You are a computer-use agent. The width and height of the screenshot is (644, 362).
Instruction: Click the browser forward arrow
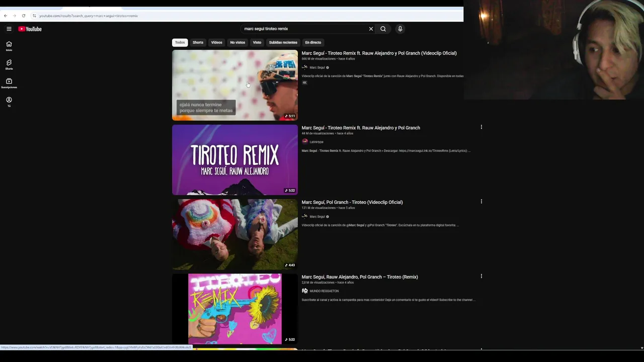pyautogui.click(x=14, y=16)
